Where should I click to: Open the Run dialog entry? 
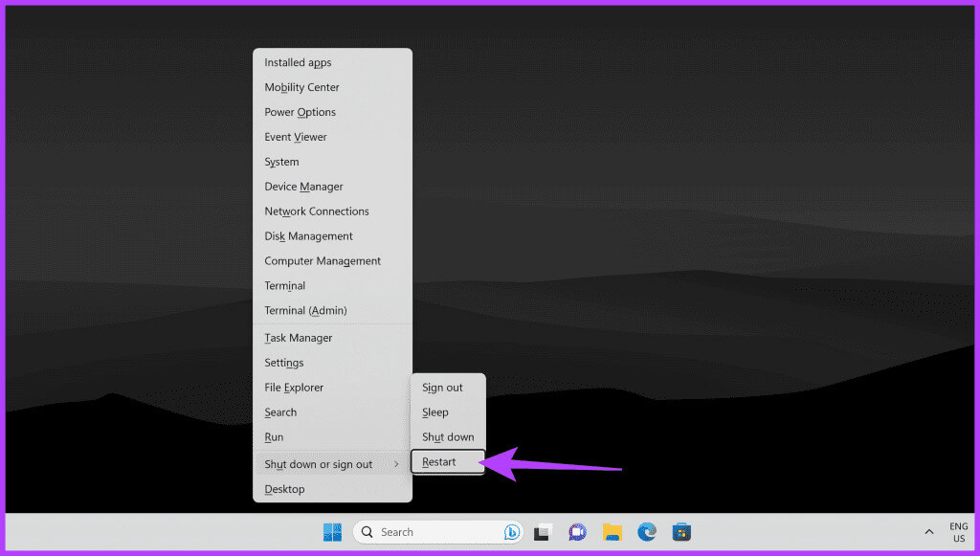[332, 437]
